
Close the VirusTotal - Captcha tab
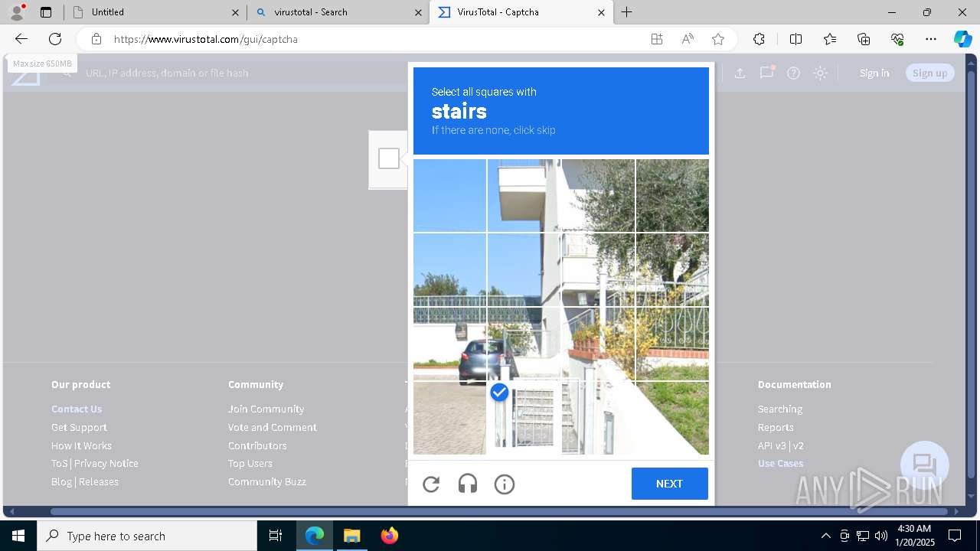pos(601,12)
